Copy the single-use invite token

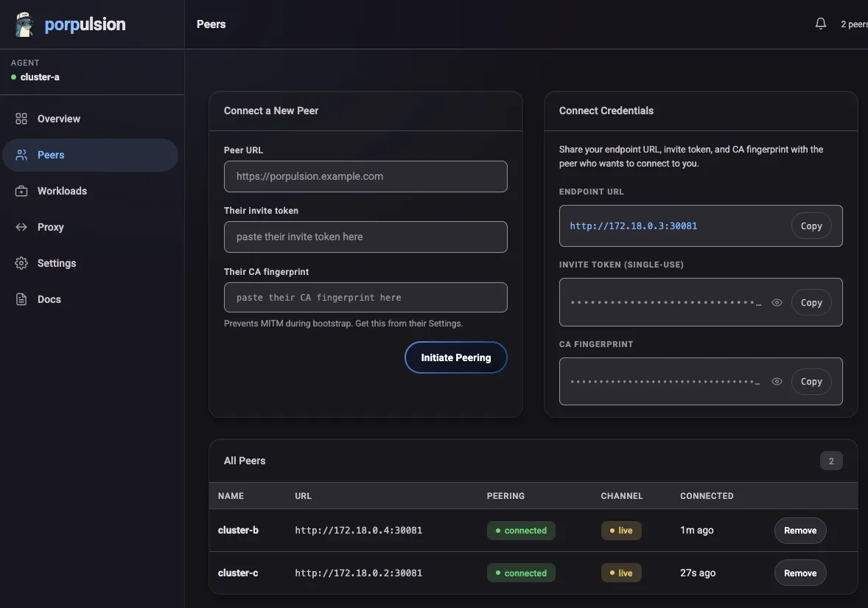click(x=811, y=302)
